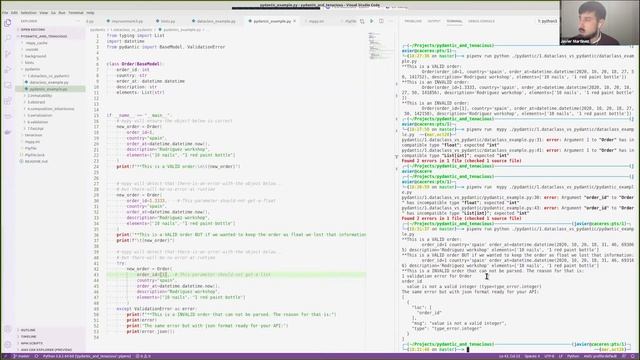640x360 pixels.
Task: Select the TERMINAL panel tab
Action: point(454,21)
